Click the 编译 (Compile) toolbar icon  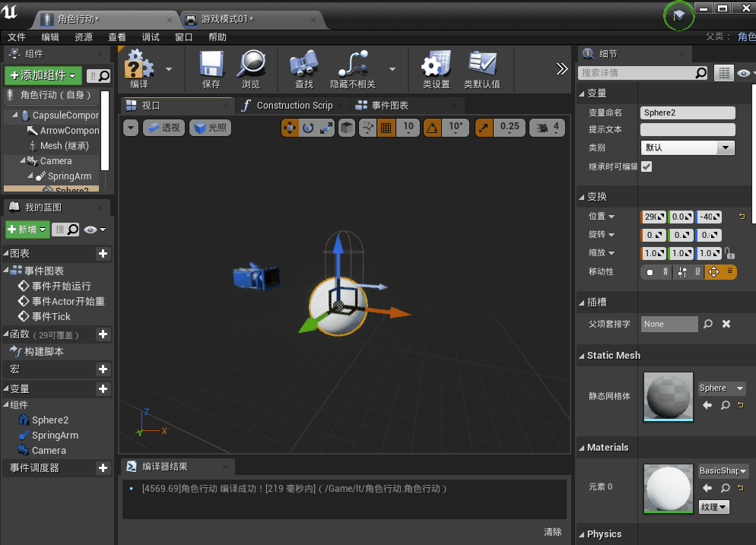[139, 68]
